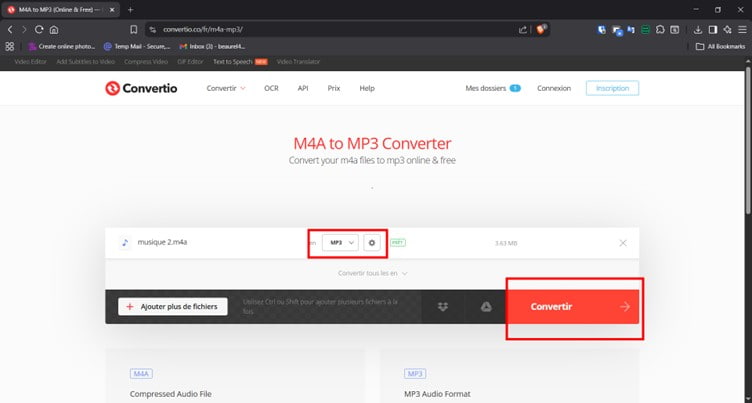Viewport: 752px width, 403px height.
Task: Go forward in browser history
Action: 24,29
